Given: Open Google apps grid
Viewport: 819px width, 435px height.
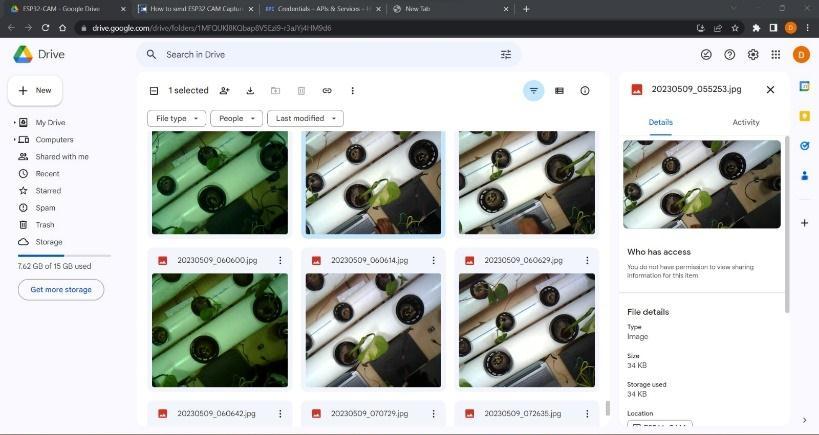Looking at the screenshot, I should (776, 54).
